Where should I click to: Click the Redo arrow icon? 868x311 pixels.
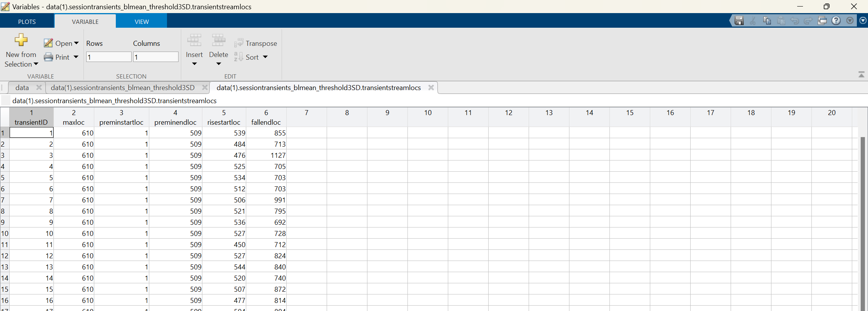(x=808, y=21)
